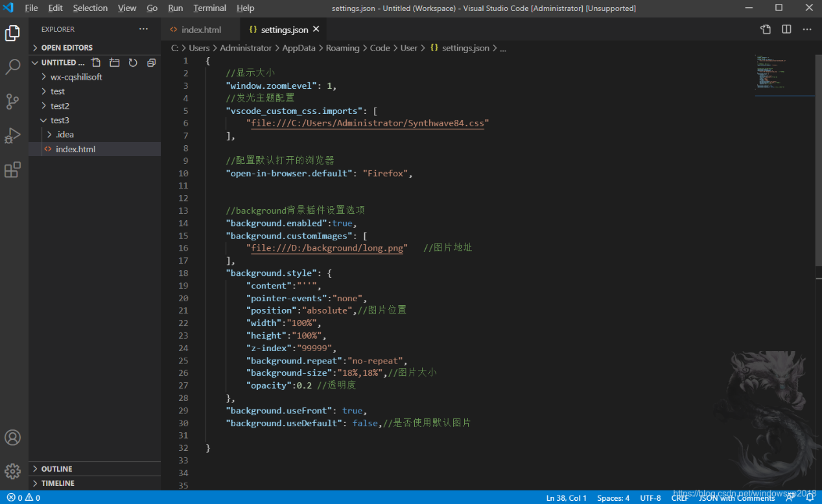Open the Search view in activity bar
Image resolution: width=822 pixels, height=504 pixels.
13,67
